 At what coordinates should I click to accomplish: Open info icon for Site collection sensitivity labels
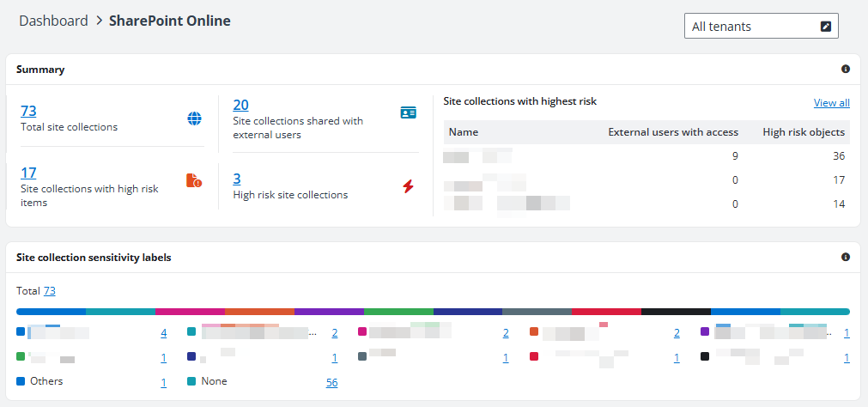[846, 257]
